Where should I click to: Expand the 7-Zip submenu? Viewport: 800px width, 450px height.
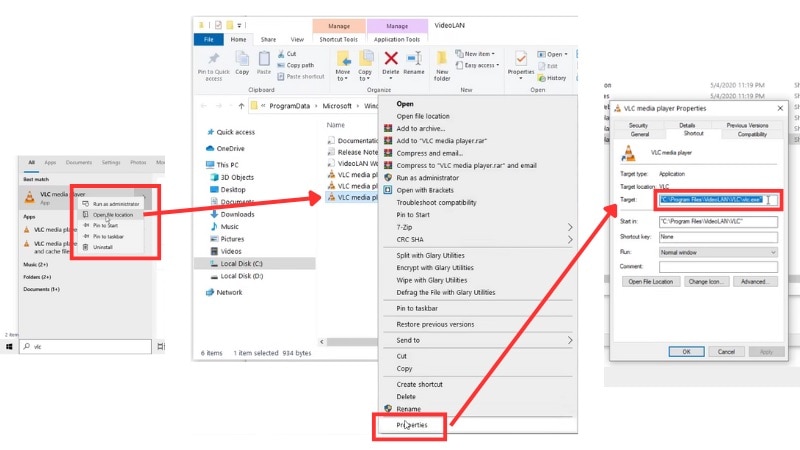pos(479,228)
